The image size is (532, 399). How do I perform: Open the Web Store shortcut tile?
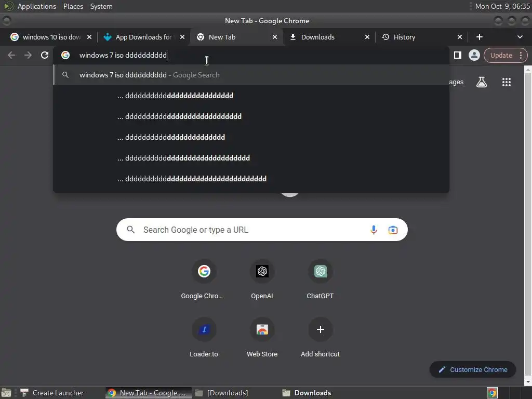coord(262,338)
